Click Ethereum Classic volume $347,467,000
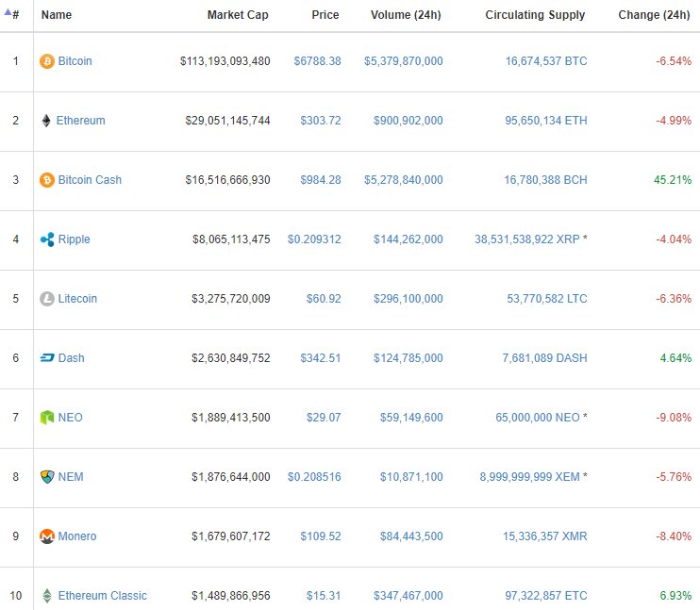 [x=408, y=595]
